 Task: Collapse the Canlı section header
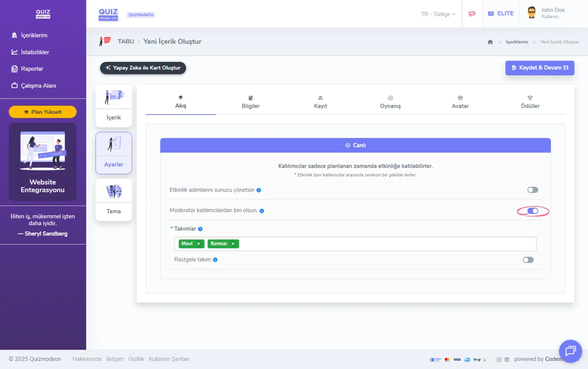(x=355, y=145)
